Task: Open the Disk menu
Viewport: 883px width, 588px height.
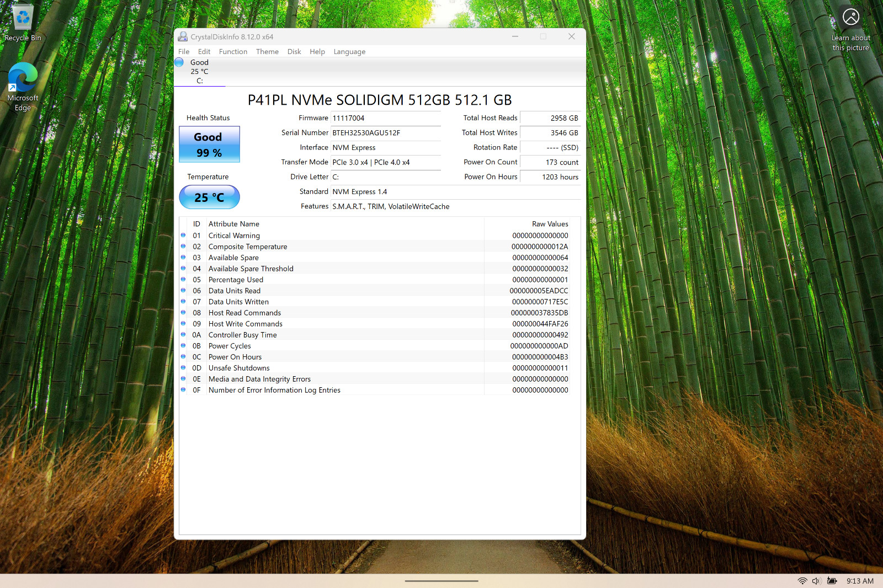Action: 294,51
